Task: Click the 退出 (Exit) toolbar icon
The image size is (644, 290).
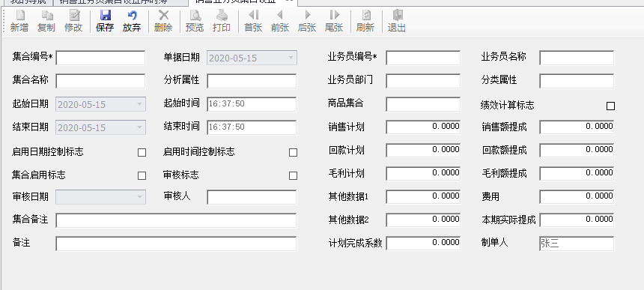Action: tap(397, 22)
